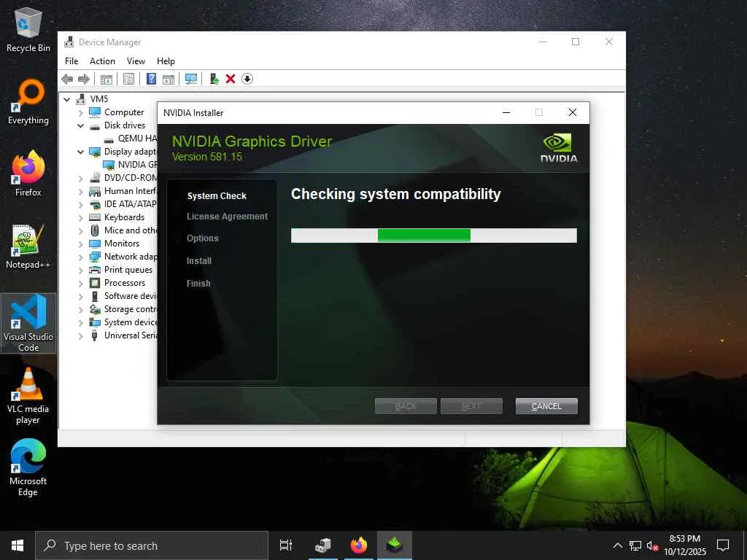The width and height of the screenshot is (747, 560).
Task: Toggle the action pane toolbar icon
Action: pyautogui.click(x=169, y=79)
